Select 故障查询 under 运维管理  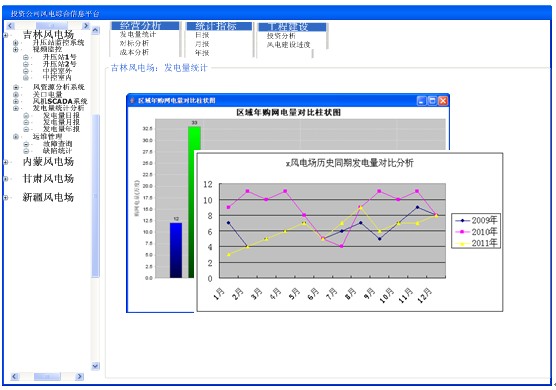click(x=57, y=144)
